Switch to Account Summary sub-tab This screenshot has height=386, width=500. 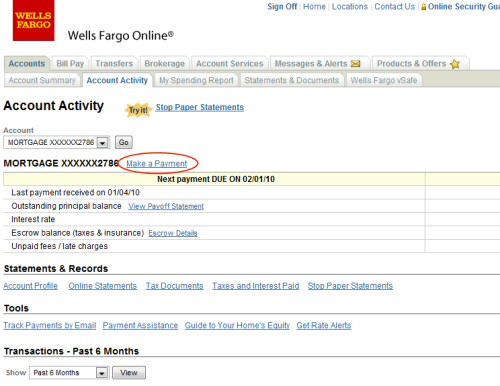click(42, 80)
